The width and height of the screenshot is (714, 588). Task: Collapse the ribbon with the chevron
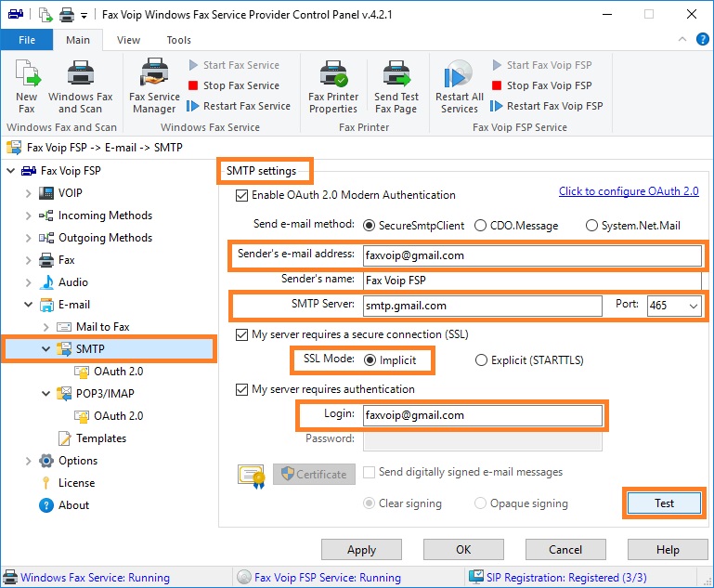click(682, 40)
